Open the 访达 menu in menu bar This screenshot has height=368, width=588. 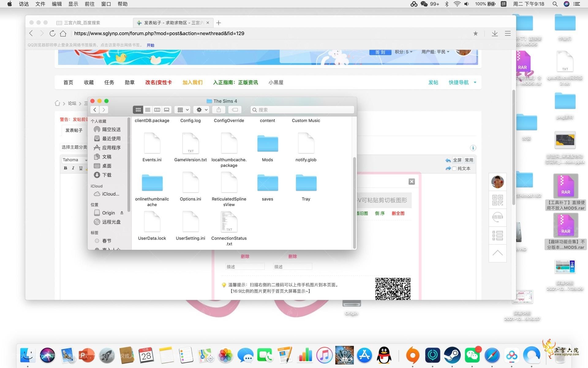24,4
